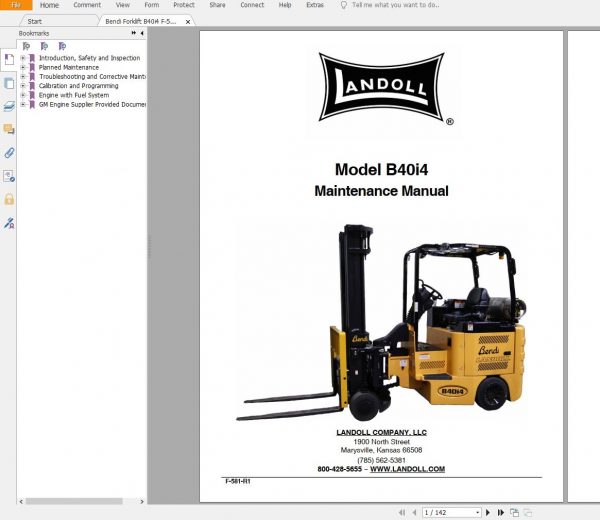Open the Bookmarks panel icon in sidebar
Image resolution: width=600 pixels, height=520 pixels.
pos(9,60)
